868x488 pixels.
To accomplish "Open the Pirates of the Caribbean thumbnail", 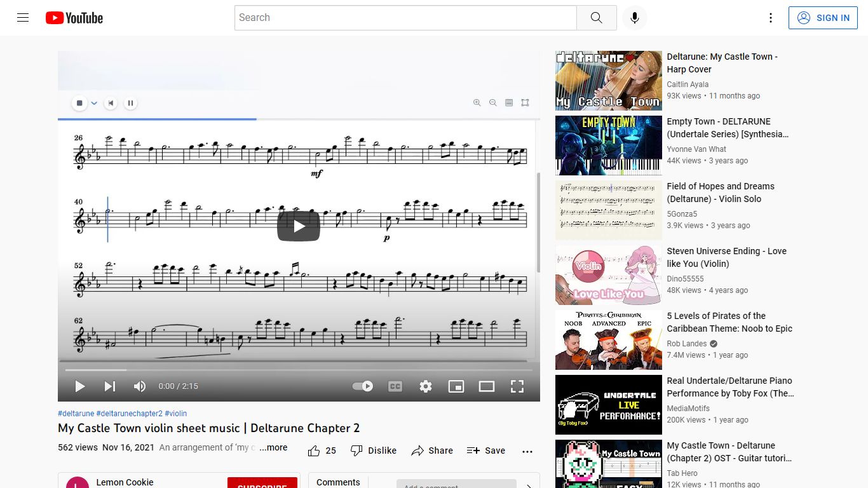I will click(x=609, y=340).
